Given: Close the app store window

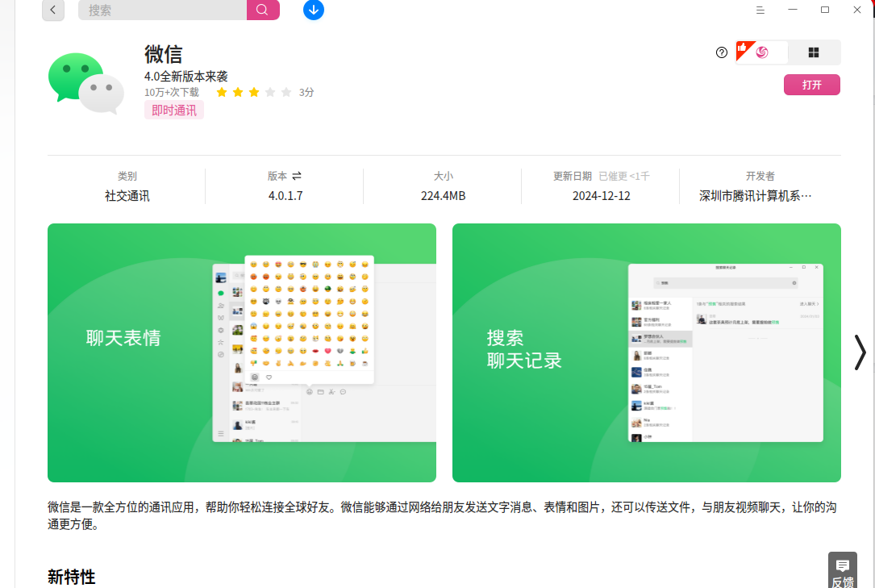Looking at the screenshot, I should pyautogui.click(x=857, y=10).
